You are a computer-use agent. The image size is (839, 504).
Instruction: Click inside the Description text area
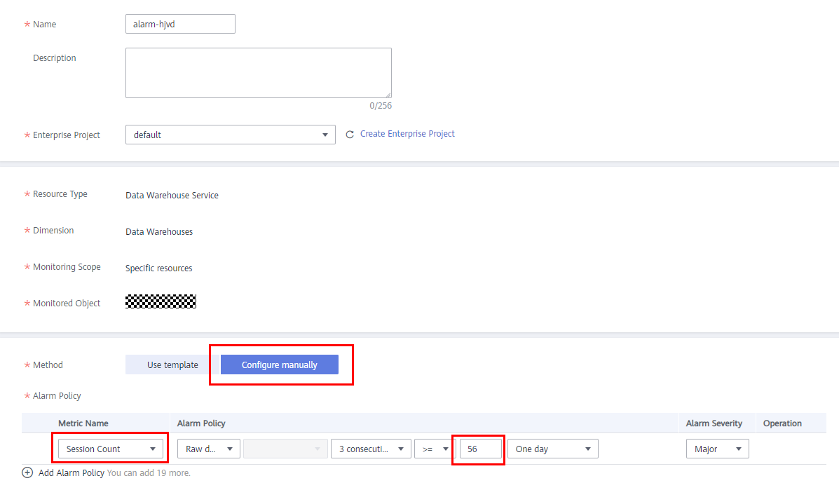258,73
